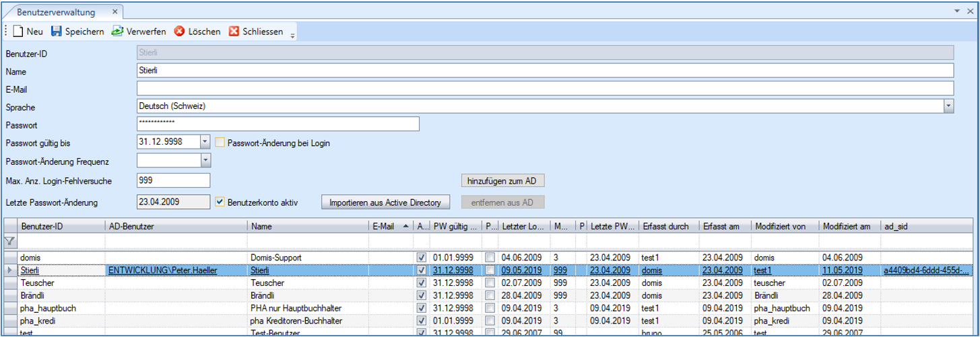Click the Verwerfen discard icon

[x=117, y=32]
